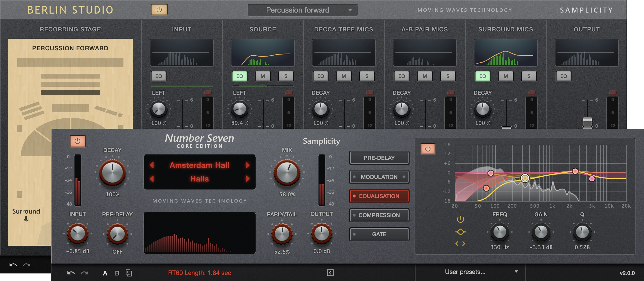The height and width of the screenshot is (281, 644).
Task: Click the SOURCE EQ curve display
Action: pos(263,53)
